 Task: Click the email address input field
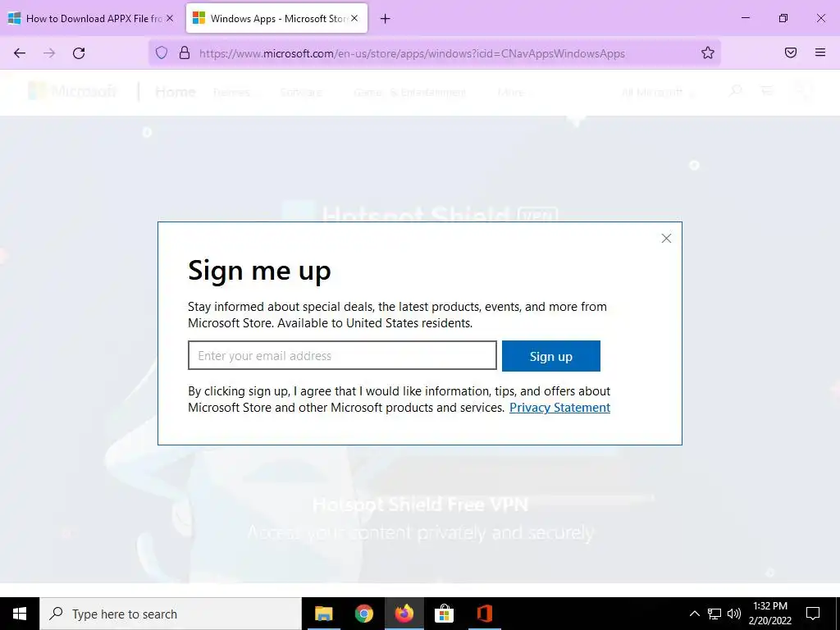pos(342,355)
